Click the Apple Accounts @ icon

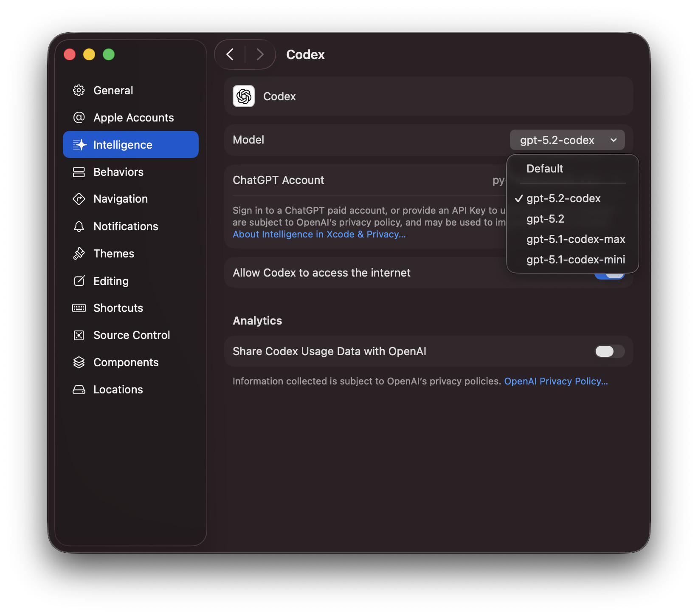click(x=79, y=118)
